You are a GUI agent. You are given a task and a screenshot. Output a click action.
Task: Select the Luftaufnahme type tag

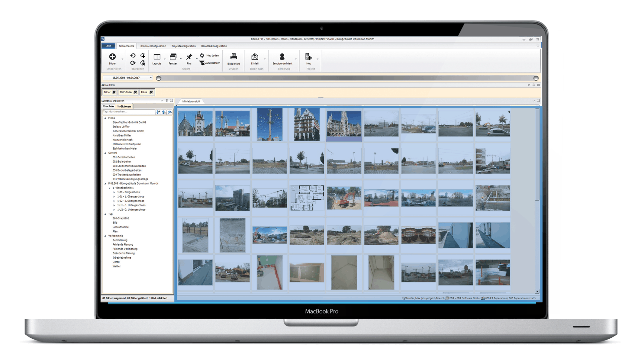click(120, 227)
